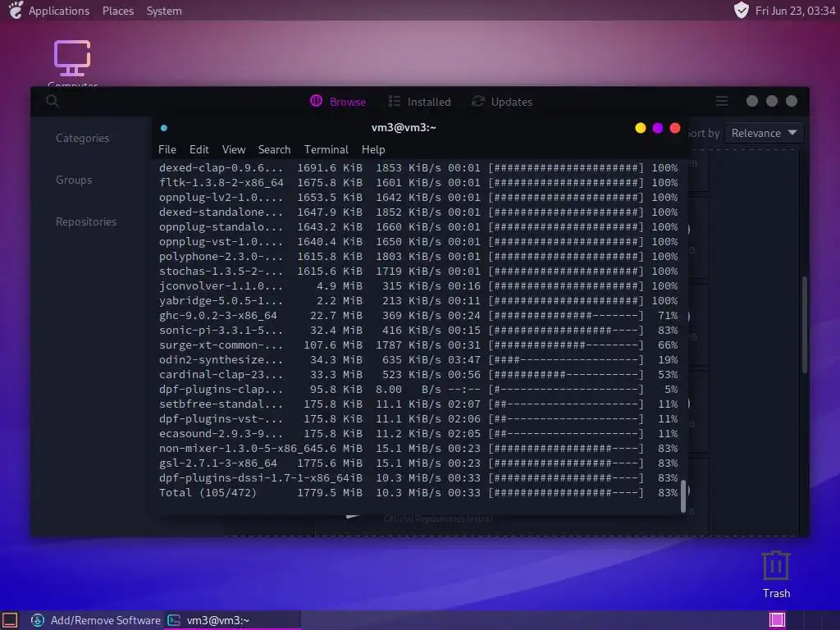This screenshot has width=840, height=630.
Task: Click the terminal title vm3@vm3:~
Action: pyautogui.click(x=404, y=127)
